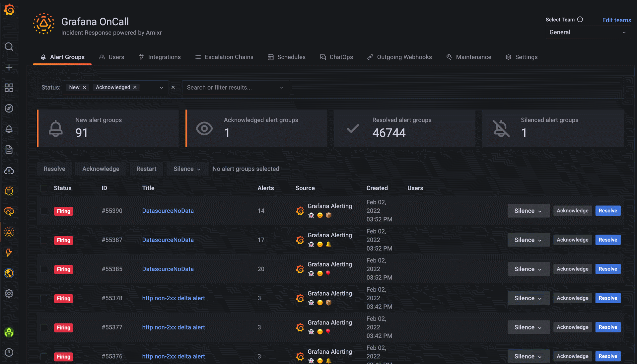The height and width of the screenshot is (364, 637).
Task: Open the Dashboards icon in the sidebar
Action: [9, 88]
